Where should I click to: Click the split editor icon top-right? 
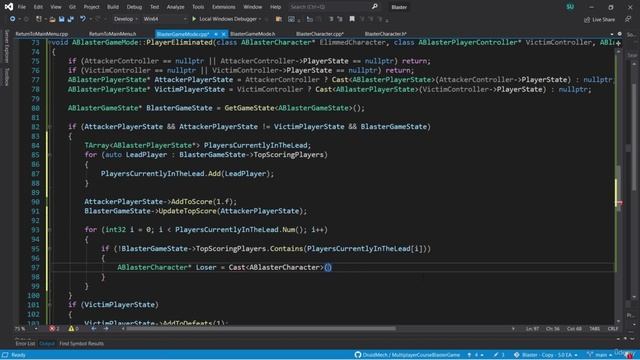point(618,42)
